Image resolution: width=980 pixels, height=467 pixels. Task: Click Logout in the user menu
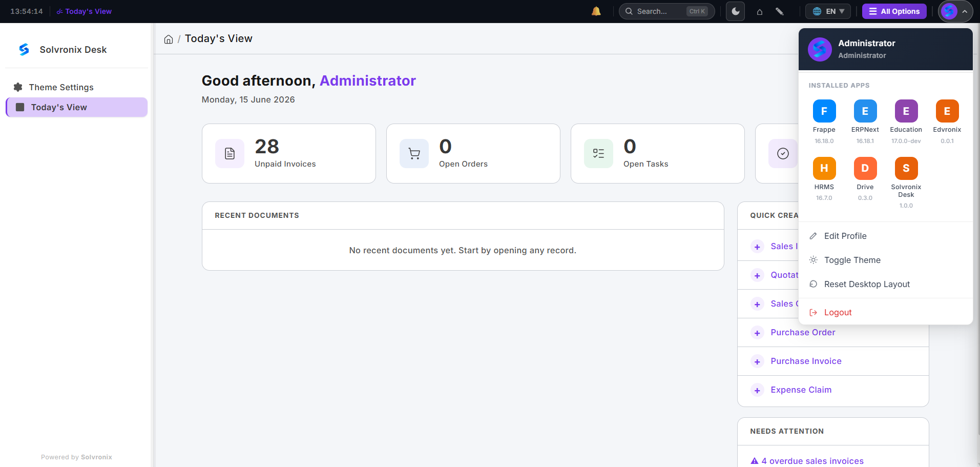coord(885,312)
